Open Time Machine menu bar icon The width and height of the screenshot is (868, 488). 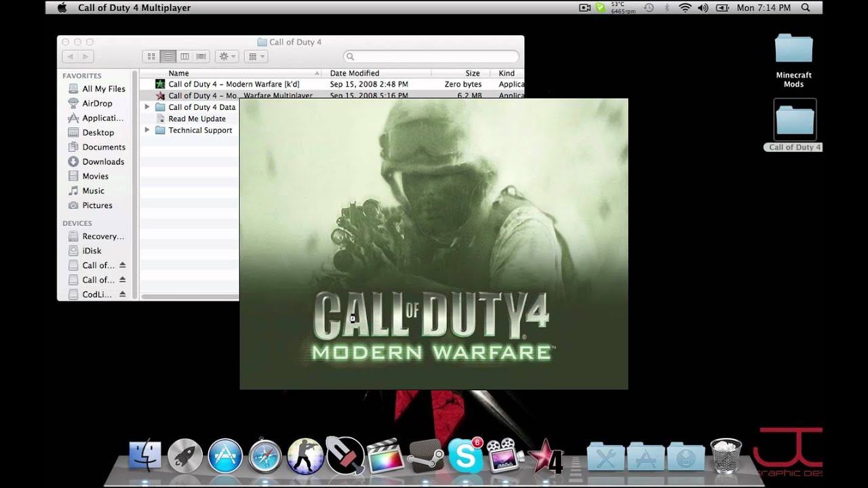point(649,7)
